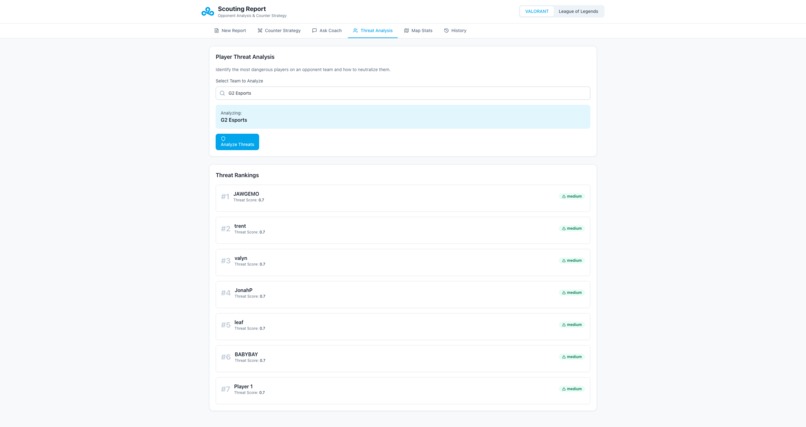Click the Threat Analysis people icon
Viewport: 806px width, 427px height.
(x=355, y=31)
